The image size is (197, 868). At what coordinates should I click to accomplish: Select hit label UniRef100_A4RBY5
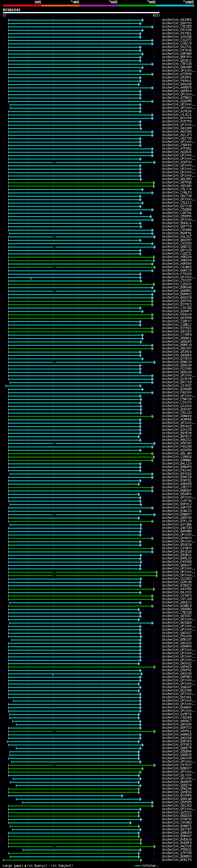pos(177,88)
